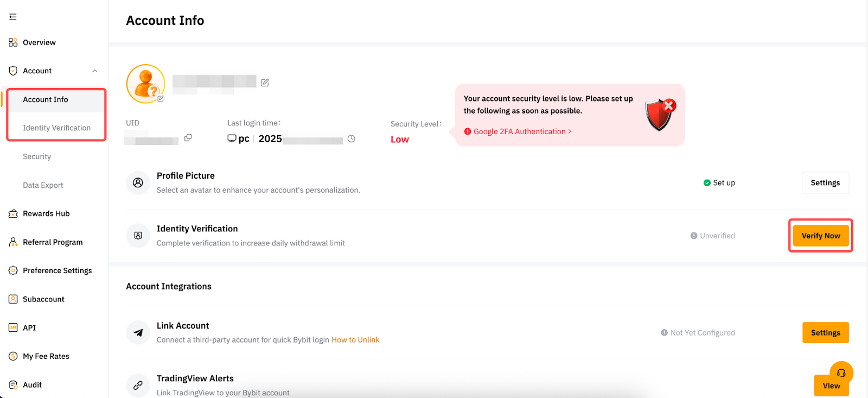868x398 pixels.
Task: Click Settings button for Profile Picture
Action: click(x=825, y=183)
